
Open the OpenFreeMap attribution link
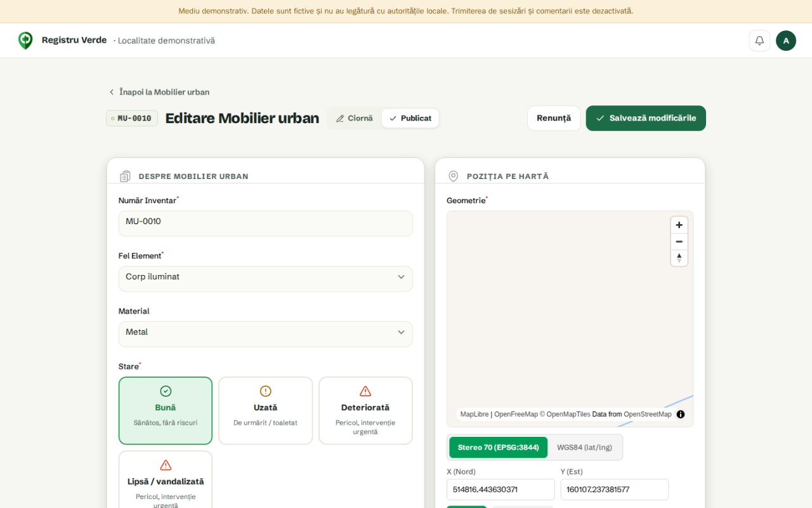[516, 415]
